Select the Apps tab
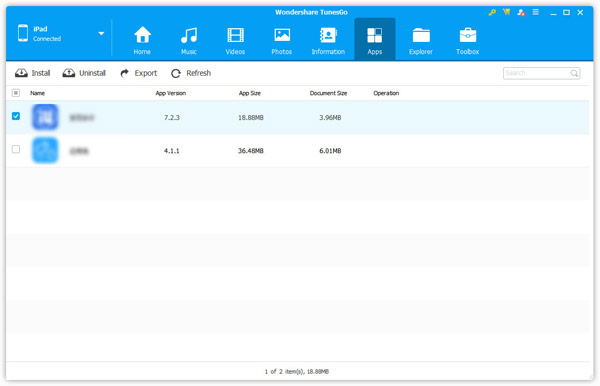The width and height of the screenshot is (600, 386). point(375,39)
